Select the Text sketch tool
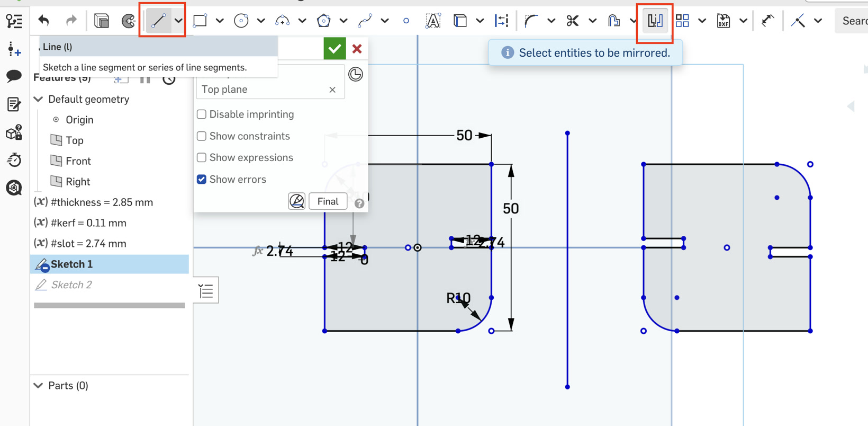The image size is (868, 426). (x=433, y=21)
